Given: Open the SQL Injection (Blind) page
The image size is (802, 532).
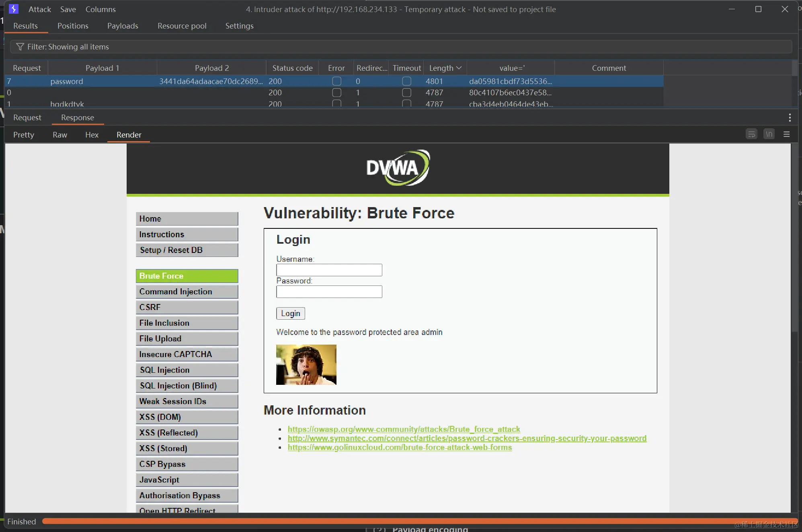Looking at the screenshot, I should pos(187,386).
